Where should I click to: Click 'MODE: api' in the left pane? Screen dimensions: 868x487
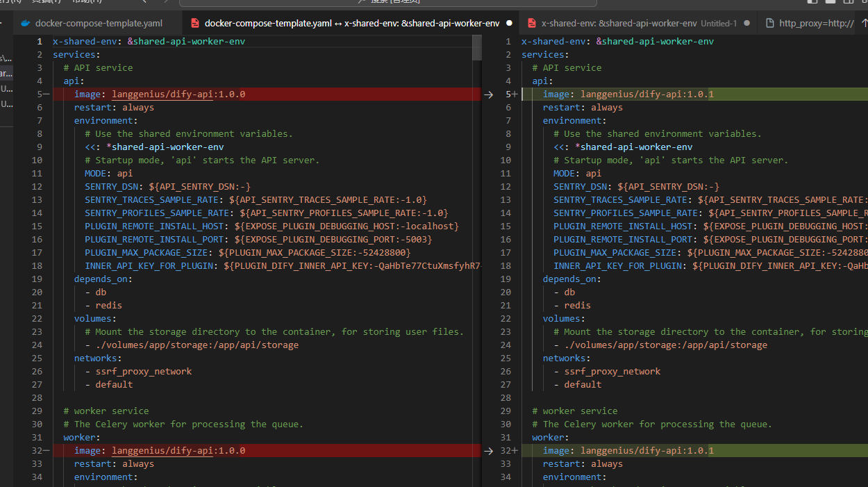pos(108,173)
